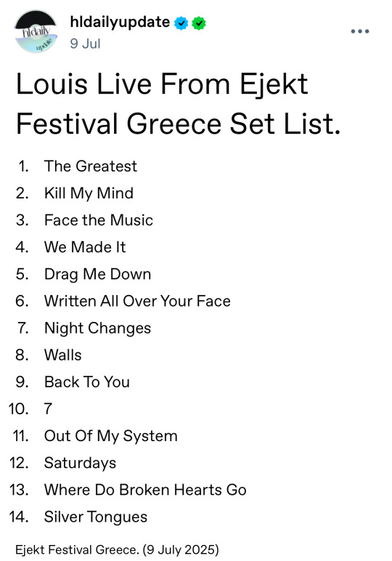Select list item 'Saturdays'

point(80,464)
